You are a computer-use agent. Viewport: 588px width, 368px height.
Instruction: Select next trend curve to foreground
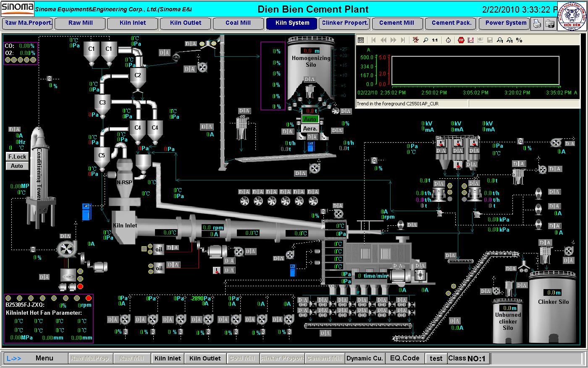(509, 40)
